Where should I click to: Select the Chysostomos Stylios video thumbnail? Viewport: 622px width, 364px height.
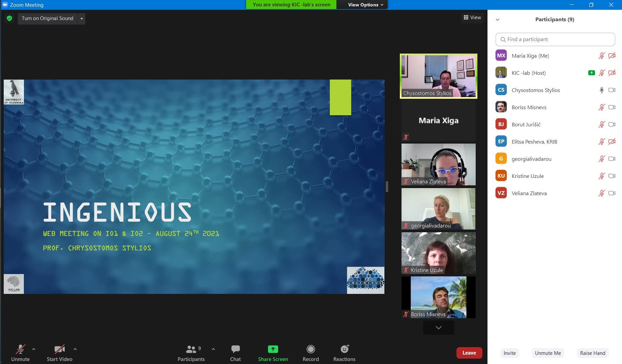point(439,76)
